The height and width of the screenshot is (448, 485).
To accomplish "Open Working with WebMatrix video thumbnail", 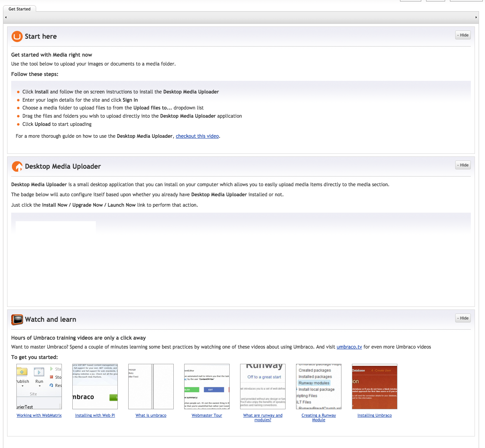I will pyautogui.click(x=39, y=387).
